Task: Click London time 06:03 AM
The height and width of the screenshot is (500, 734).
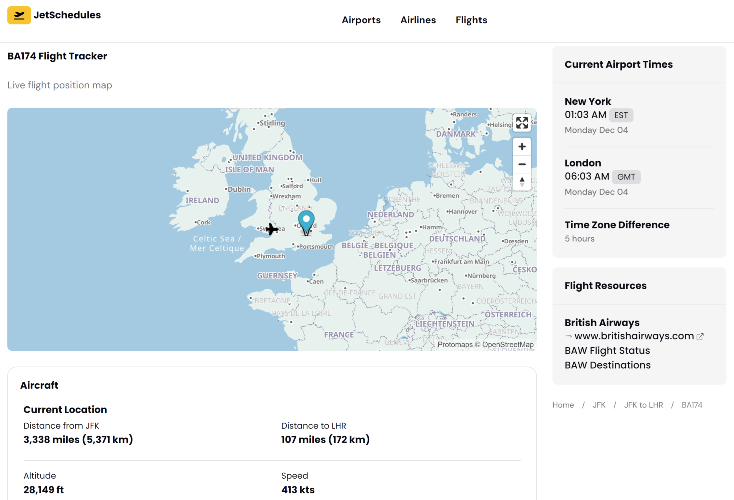Action: point(587,176)
